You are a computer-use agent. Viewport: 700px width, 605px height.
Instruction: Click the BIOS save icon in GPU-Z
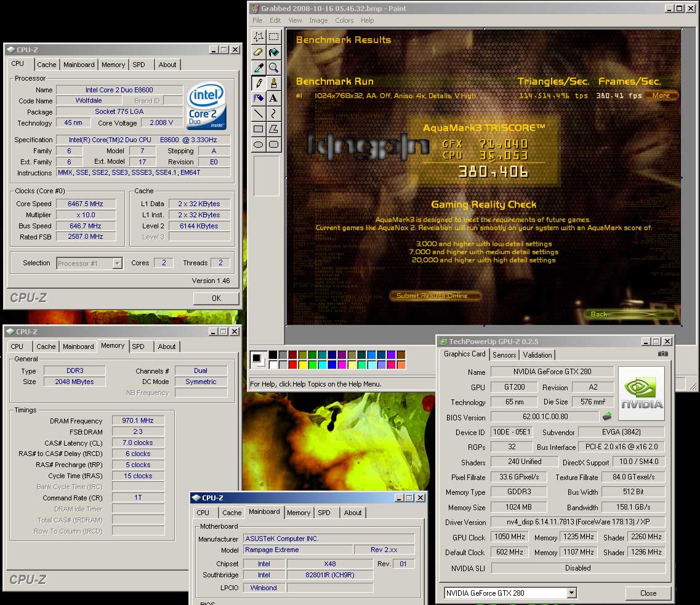pos(606,417)
